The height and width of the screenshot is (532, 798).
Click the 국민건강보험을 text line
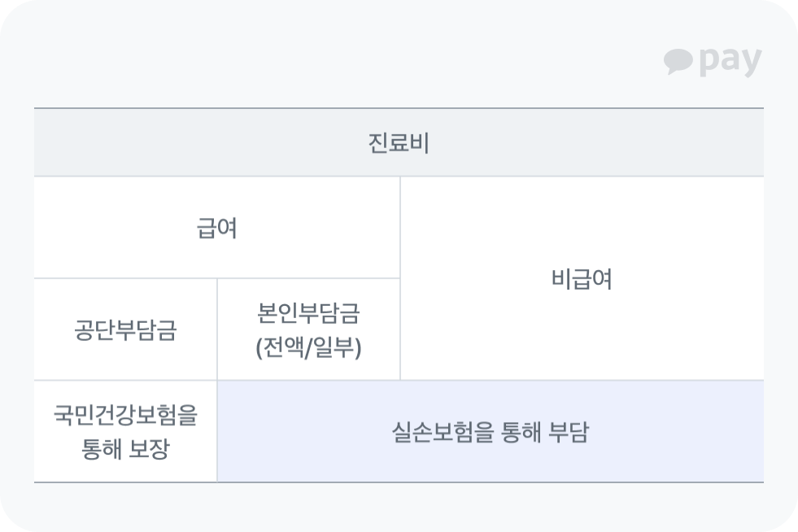click(125, 416)
